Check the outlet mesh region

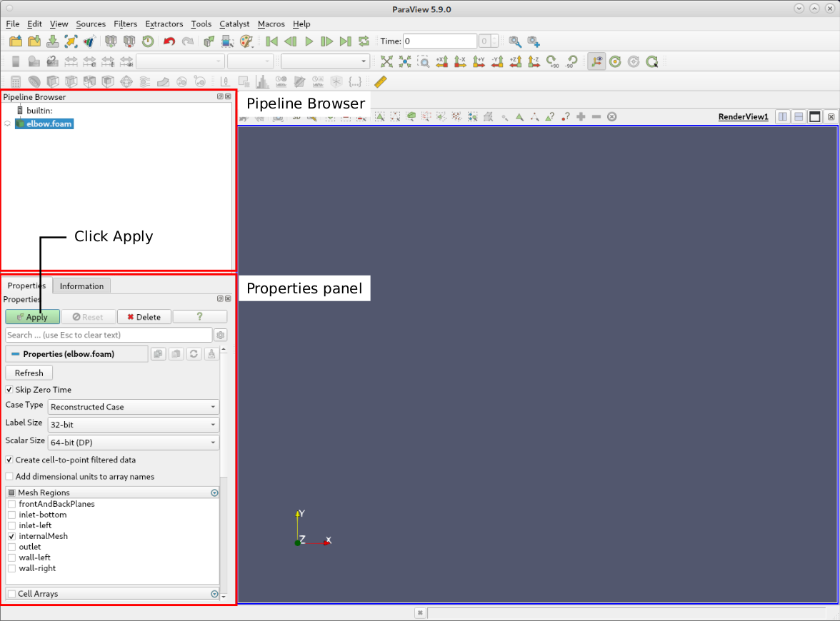11,547
